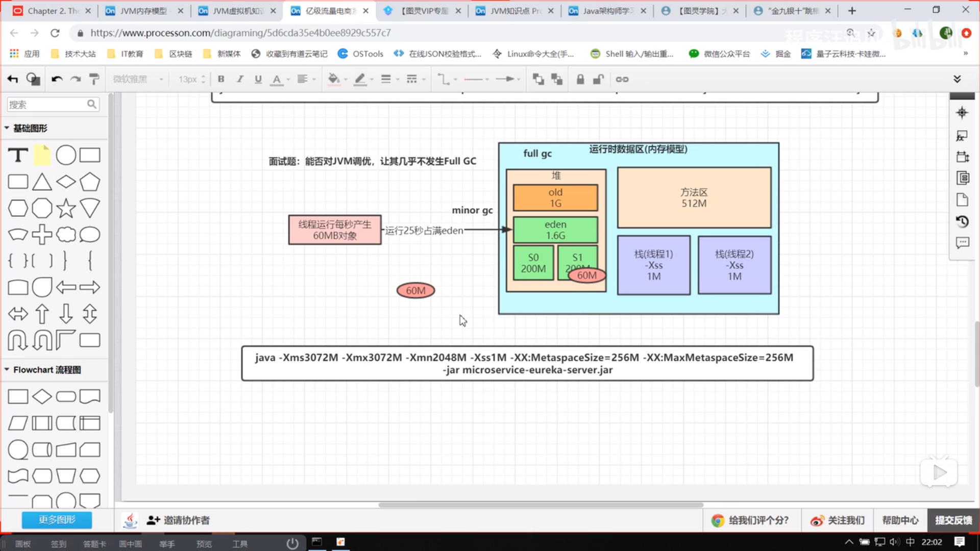Select the 60M red ellipse on canvas
This screenshot has height=551, width=980.
(x=415, y=290)
